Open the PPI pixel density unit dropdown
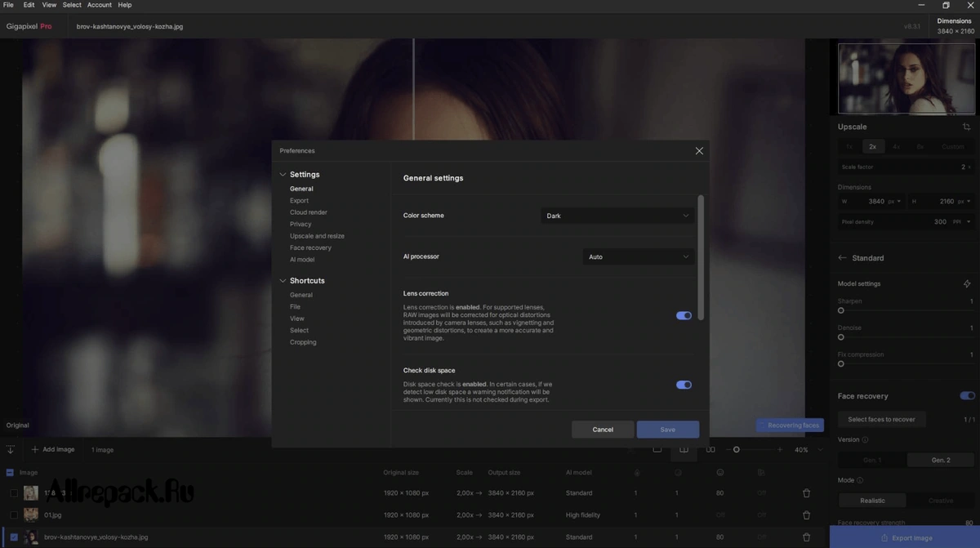Screen dimensions: 980x548 [963, 222]
